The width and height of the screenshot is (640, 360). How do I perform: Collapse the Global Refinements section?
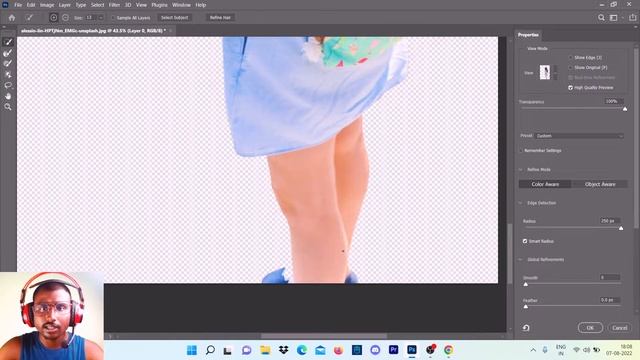[x=520, y=260]
